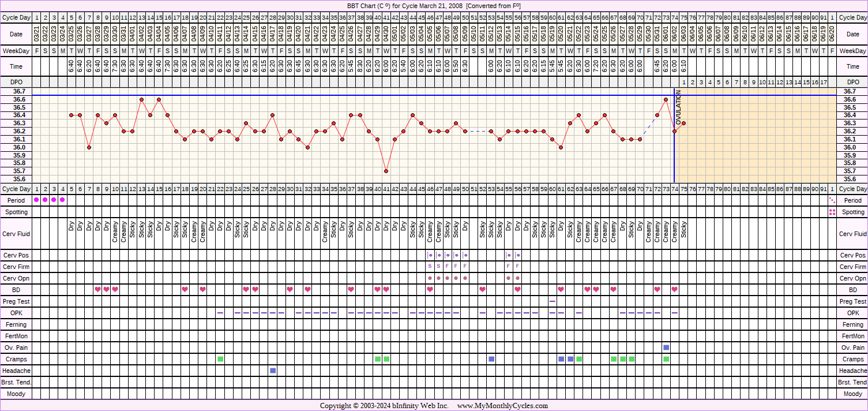Click the first OPK dash on day 22
The width and height of the screenshot is (868, 411).
tap(220, 313)
